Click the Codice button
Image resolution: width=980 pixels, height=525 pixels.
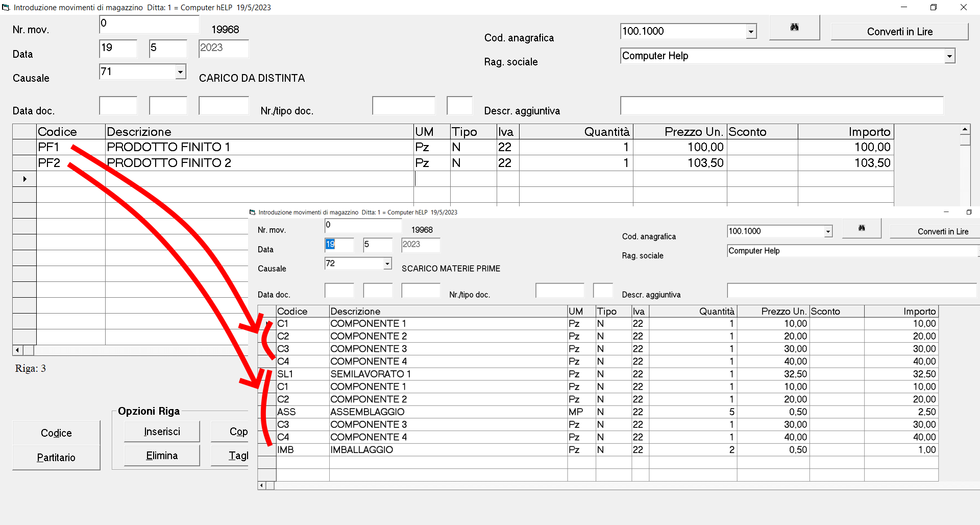pos(56,433)
